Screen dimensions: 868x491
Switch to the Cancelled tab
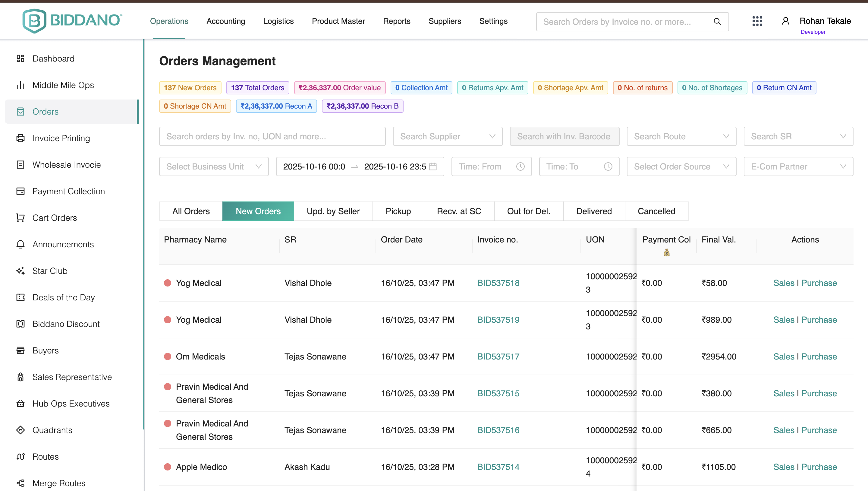656,211
